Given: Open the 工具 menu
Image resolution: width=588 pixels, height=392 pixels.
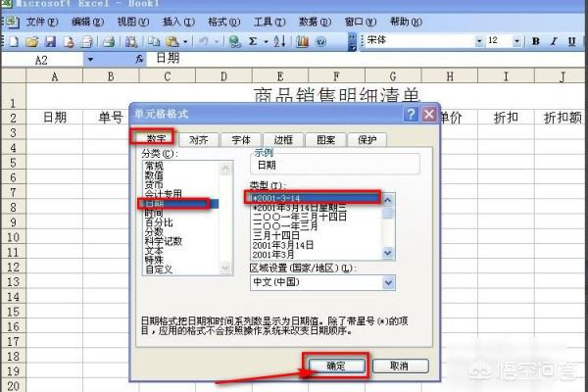Looking at the screenshot, I should click(x=269, y=22).
